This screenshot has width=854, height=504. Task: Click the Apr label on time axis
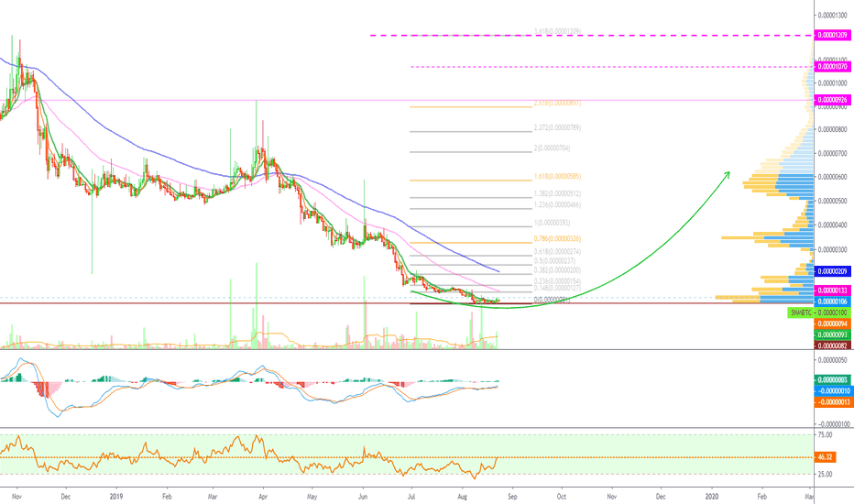pos(263,497)
